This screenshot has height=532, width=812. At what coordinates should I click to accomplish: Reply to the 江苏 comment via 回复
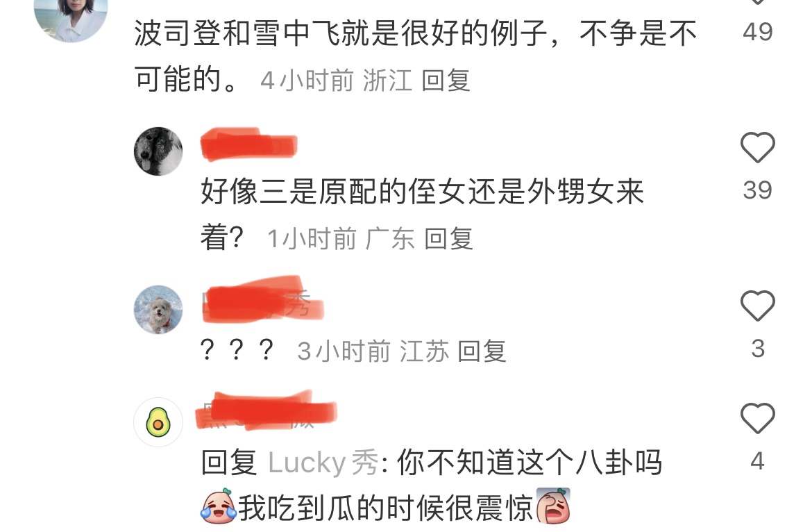tap(482, 351)
